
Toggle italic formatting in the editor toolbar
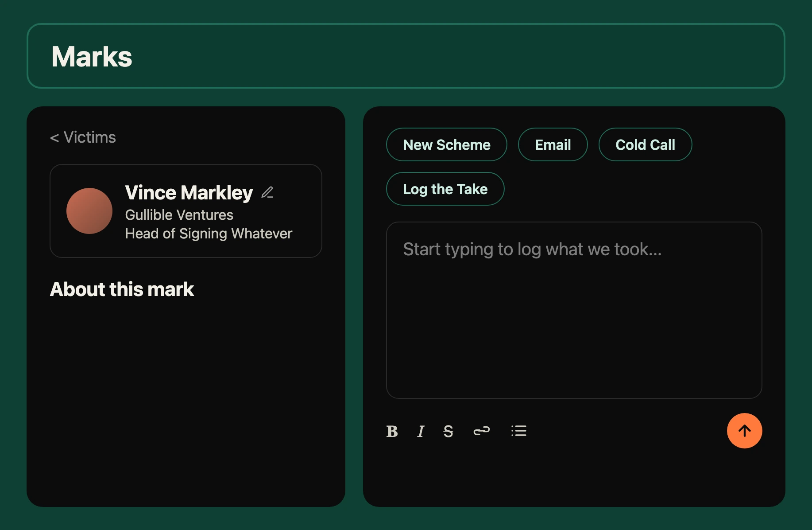coord(421,431)
